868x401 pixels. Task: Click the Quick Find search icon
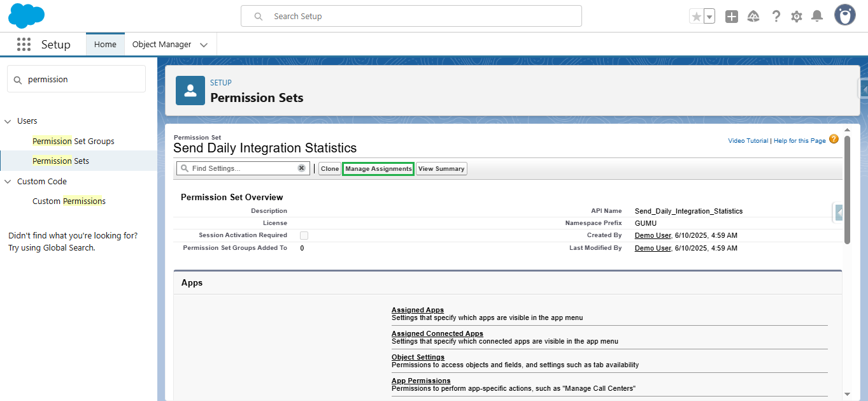point(17,80)
